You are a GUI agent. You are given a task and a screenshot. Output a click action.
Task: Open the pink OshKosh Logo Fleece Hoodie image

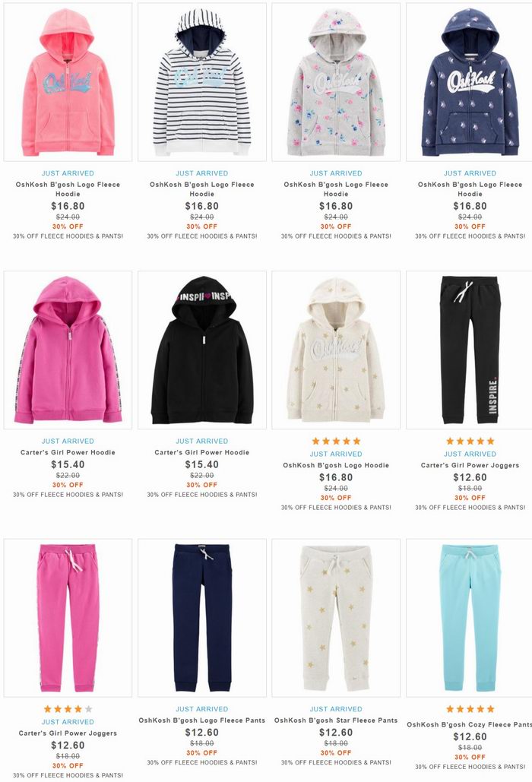click(68, 82)
